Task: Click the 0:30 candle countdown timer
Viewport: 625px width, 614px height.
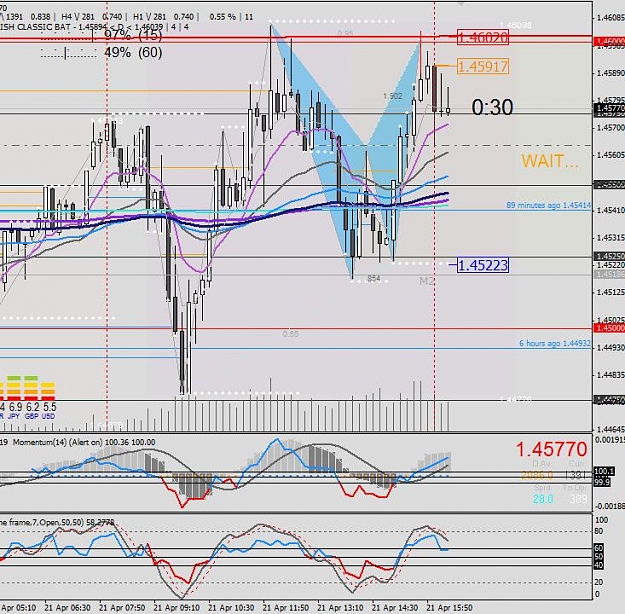Action: coord(492,107)
